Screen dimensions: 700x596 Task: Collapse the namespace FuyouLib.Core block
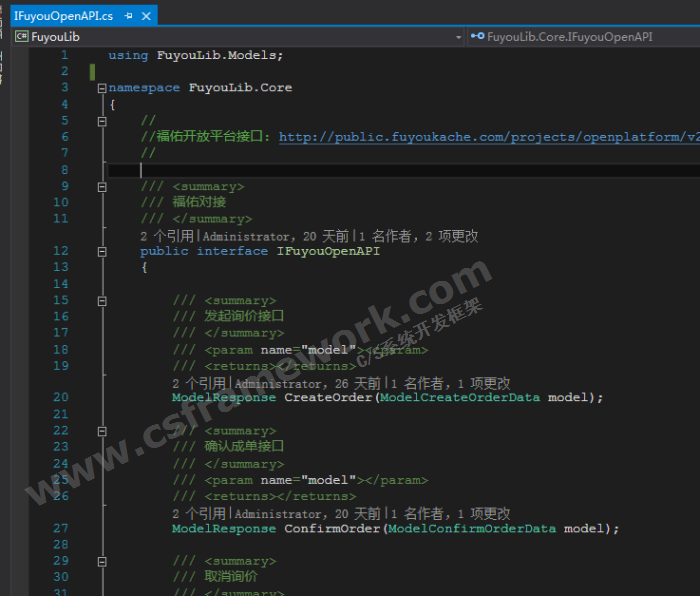coord(101,88)
